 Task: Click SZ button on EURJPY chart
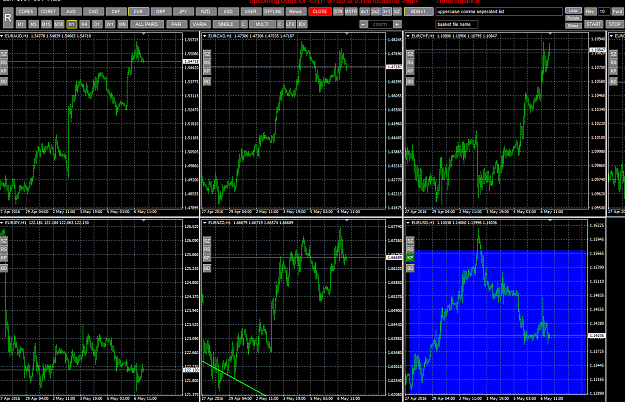click(x=4, y=241)
